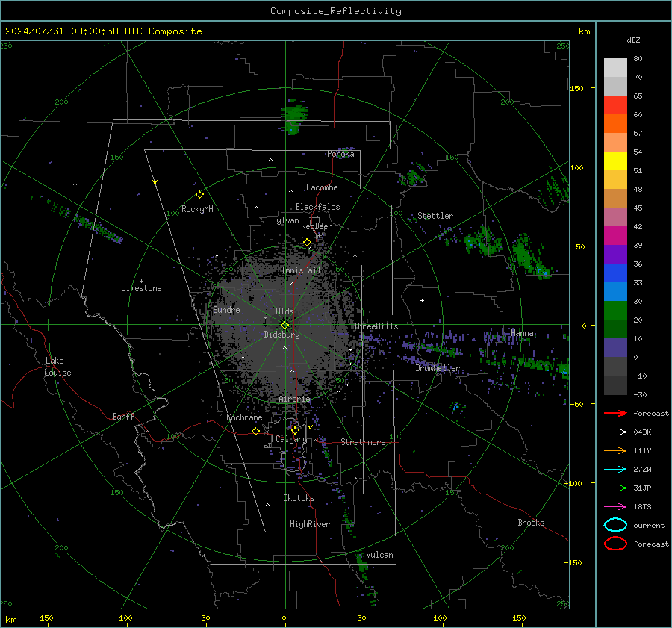Click the yellow diamond marker near RedDeer
This screenshot has height=628, width=672.
[x=307, y=243]
